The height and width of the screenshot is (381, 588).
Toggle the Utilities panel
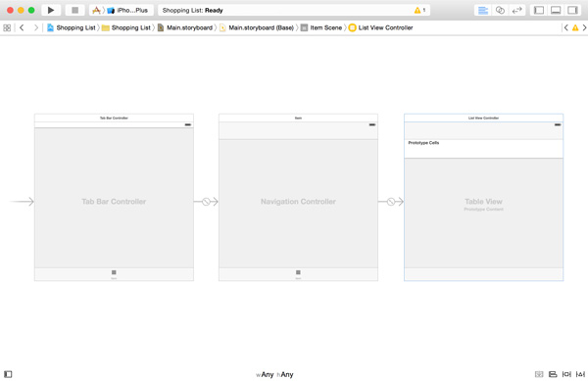point(572,10)
